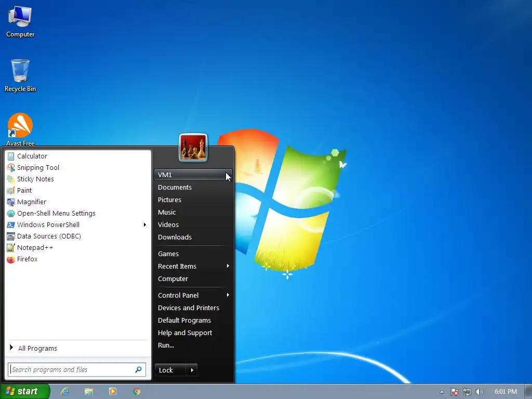Open the Pictures library
The image size is (532, 399).
click(193, 200)
